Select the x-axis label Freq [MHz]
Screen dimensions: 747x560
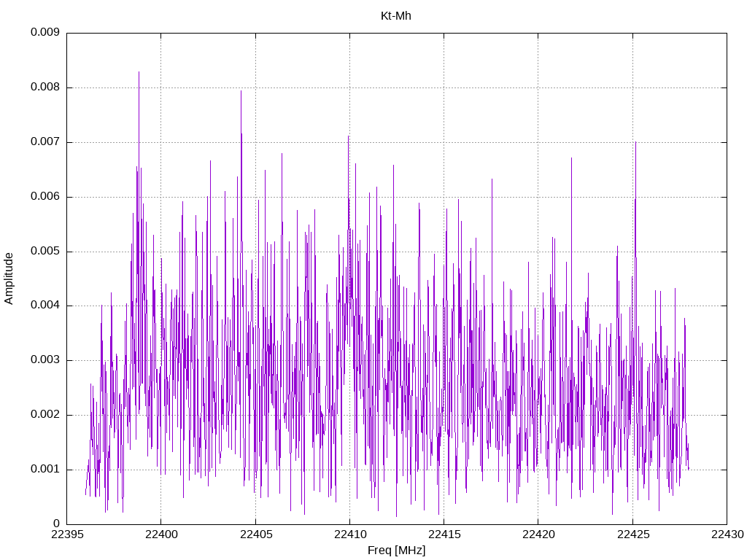(396, 551)
